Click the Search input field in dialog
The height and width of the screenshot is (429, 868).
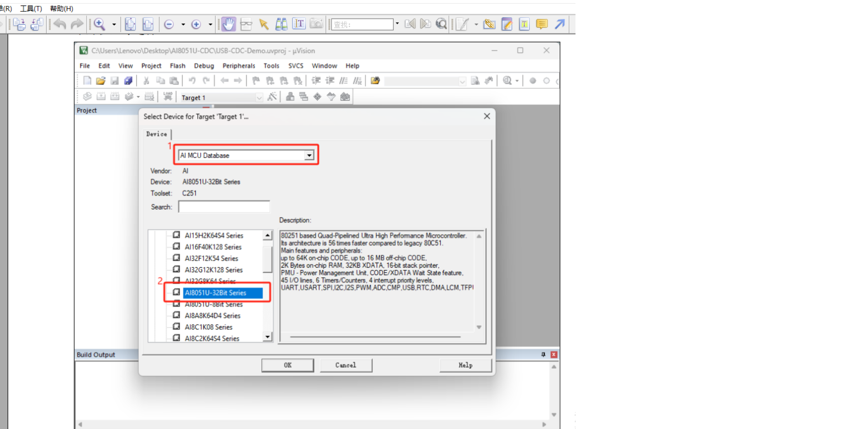(224, 207)
